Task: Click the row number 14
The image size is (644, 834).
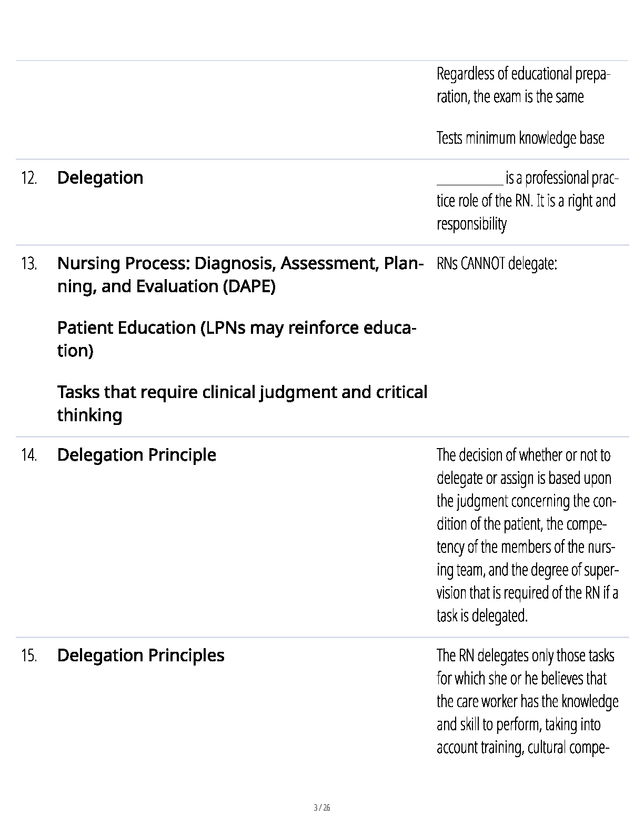Action: pyautogui.click(x=29, y=455)
